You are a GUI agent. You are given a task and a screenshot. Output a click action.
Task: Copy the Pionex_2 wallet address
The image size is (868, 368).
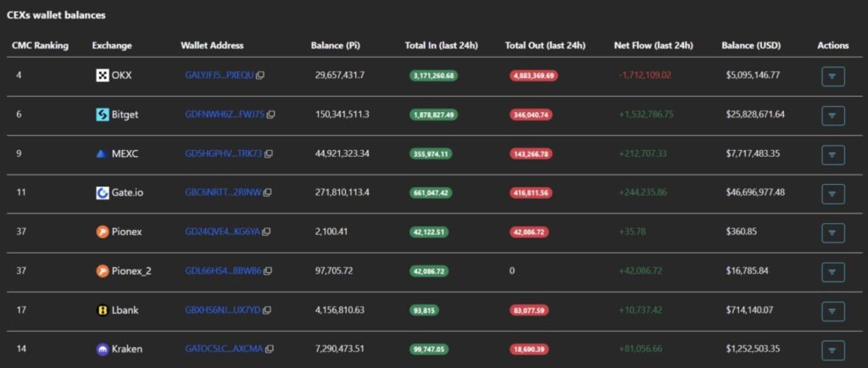(x=269, y=271)
